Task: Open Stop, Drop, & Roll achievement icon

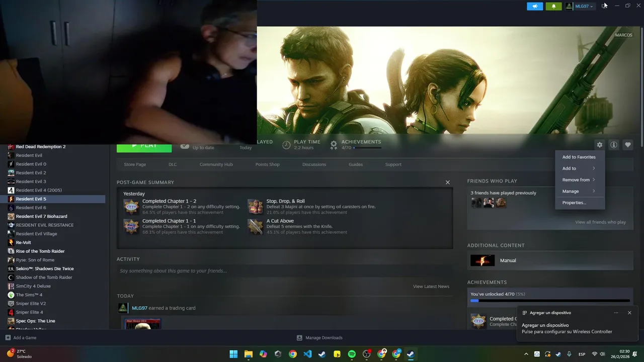Action: (x=255, y=207)
